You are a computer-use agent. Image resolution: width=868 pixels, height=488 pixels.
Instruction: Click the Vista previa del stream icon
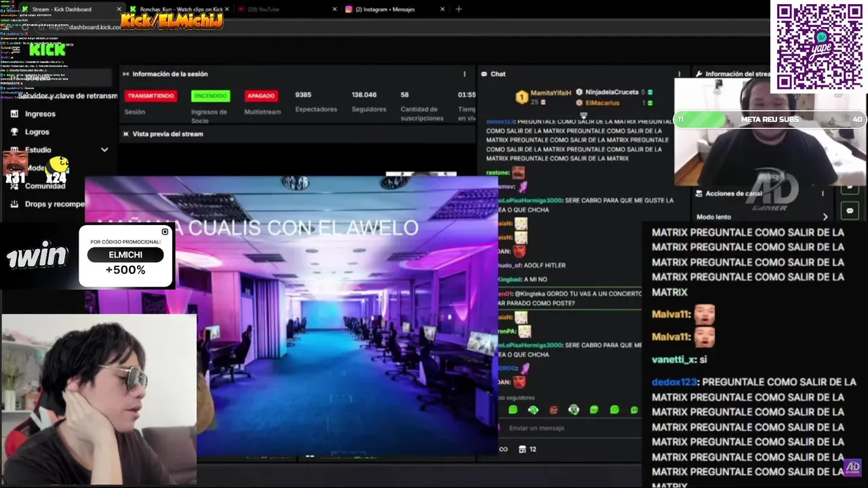point(125,134)
